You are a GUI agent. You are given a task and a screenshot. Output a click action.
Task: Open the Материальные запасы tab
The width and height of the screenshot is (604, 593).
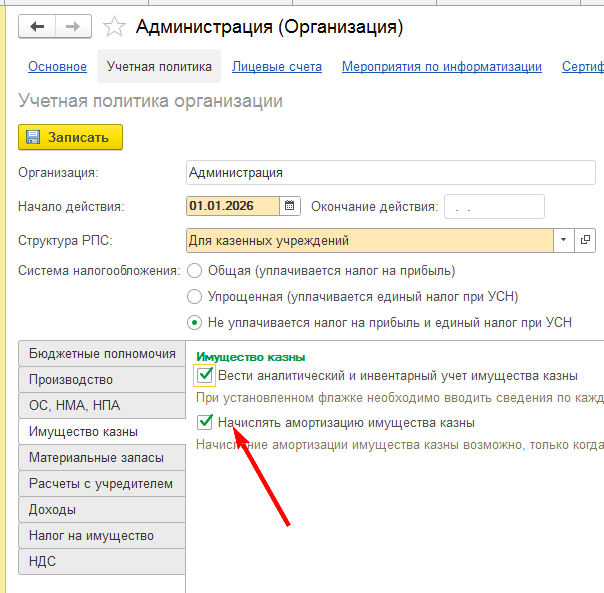click(102, 457)
